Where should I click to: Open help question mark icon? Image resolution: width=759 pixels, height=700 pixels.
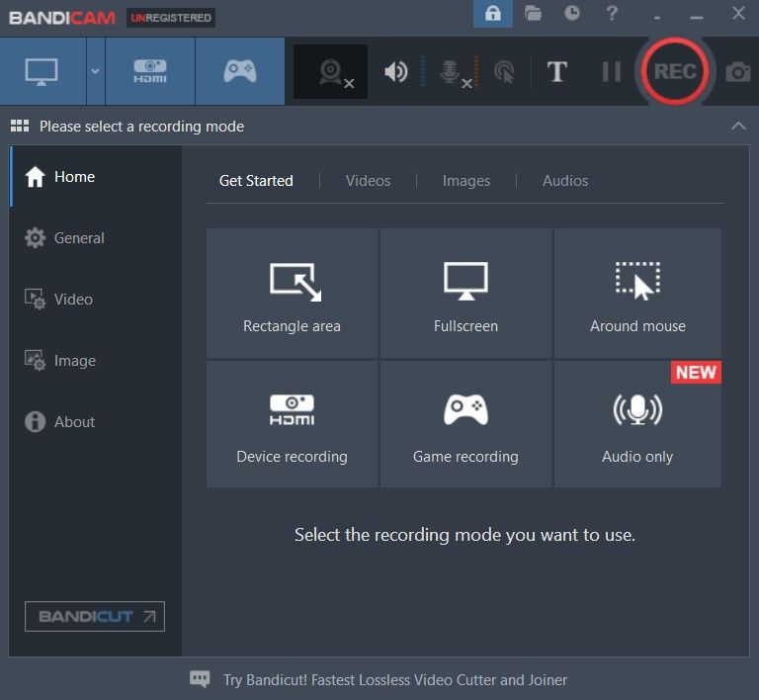click(612, 13)
